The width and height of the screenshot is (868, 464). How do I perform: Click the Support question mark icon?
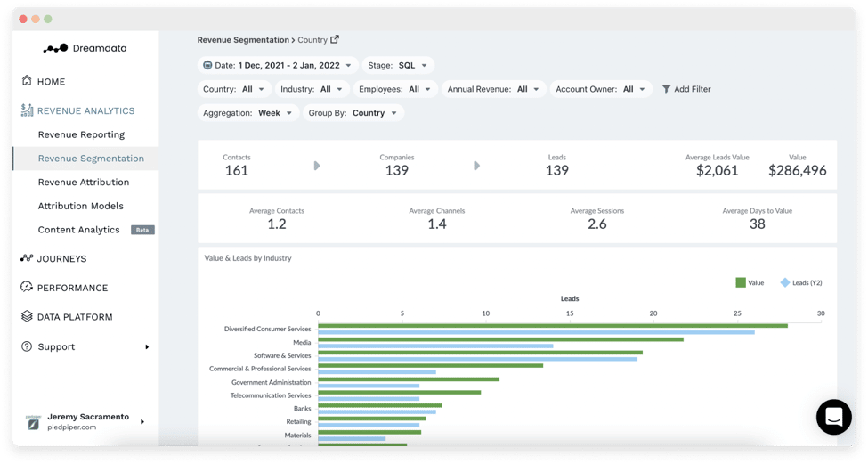27,346
